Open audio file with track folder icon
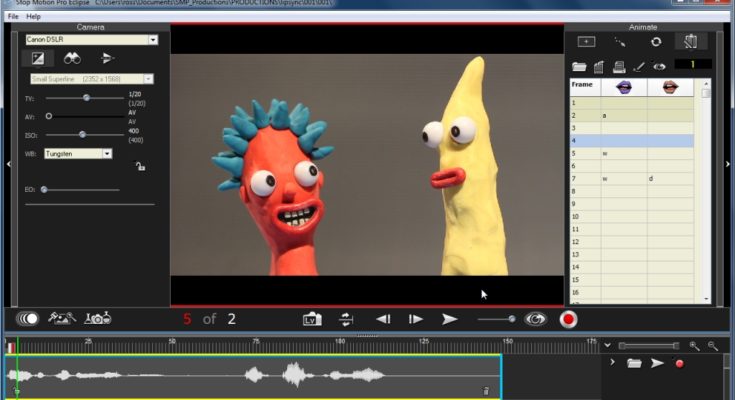The image size is (735, 400). tap(634, 363)
